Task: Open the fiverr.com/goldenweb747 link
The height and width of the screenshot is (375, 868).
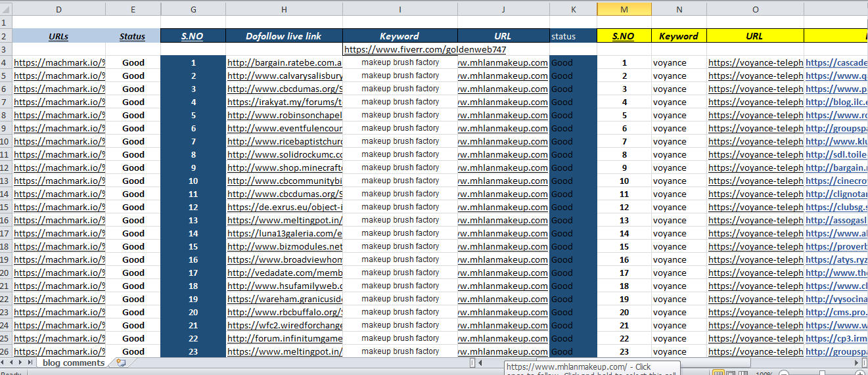Action: coord(425,49)
